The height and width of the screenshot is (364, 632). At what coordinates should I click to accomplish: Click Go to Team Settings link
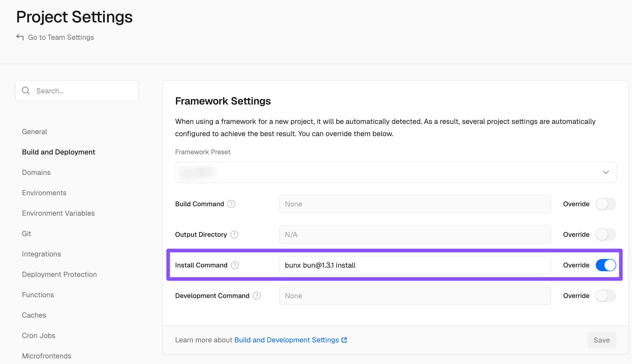pyautogui.click(x=61, y=37)
